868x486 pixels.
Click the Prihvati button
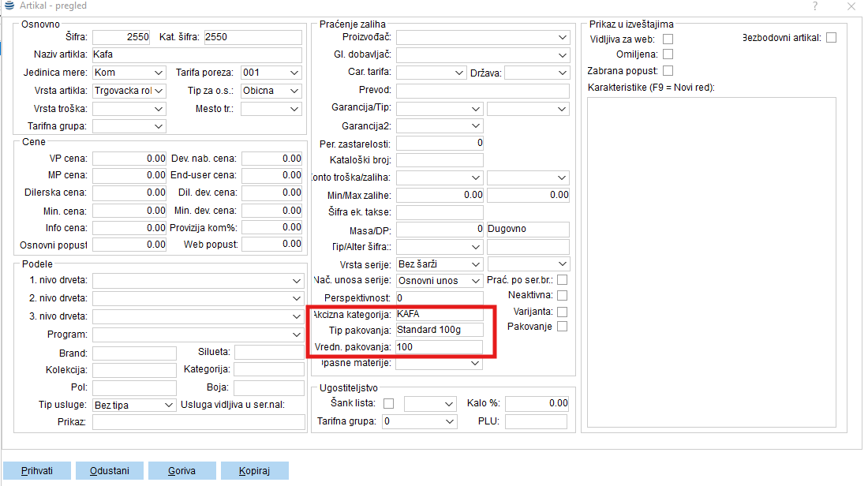click(x=37, y=471)
